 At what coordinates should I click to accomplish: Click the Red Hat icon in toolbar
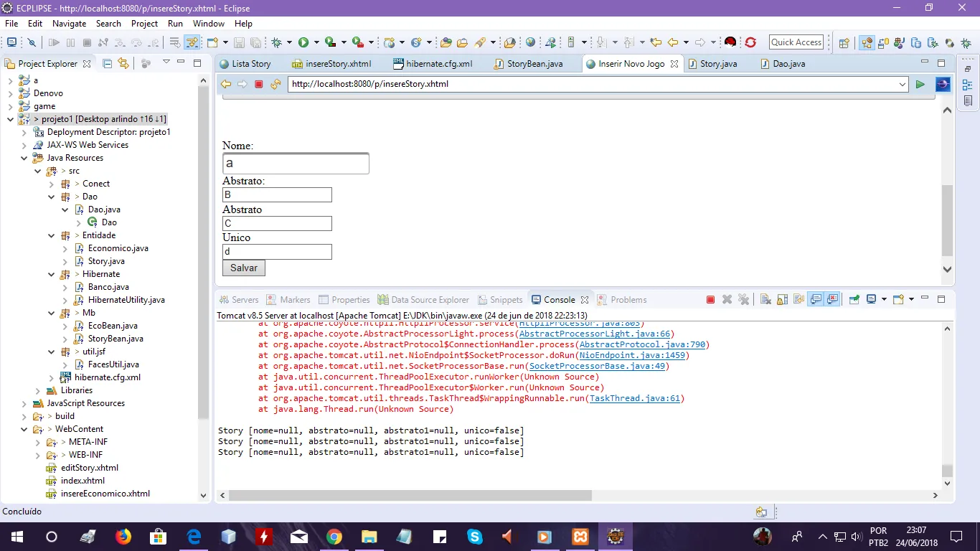pyautogui.click(x=730, y=42)
